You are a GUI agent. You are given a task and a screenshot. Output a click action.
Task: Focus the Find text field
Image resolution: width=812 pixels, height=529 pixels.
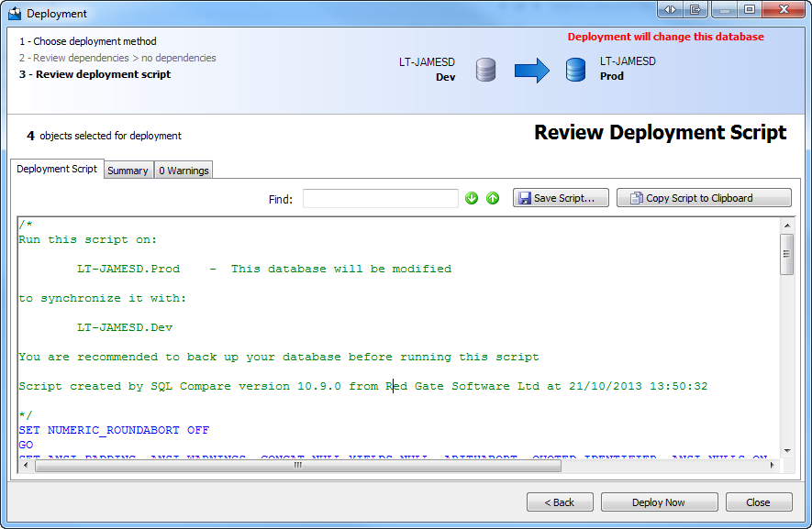point(381,198)
